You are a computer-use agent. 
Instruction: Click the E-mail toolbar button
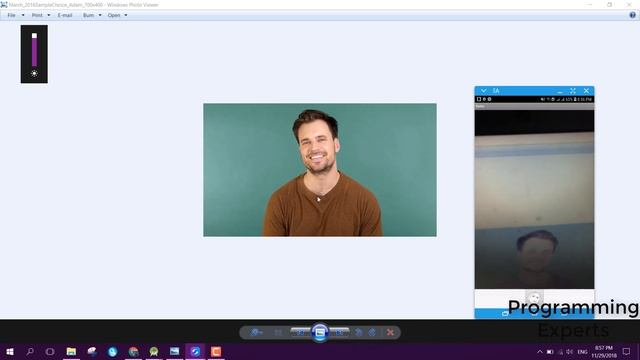[x=64, y=15]
